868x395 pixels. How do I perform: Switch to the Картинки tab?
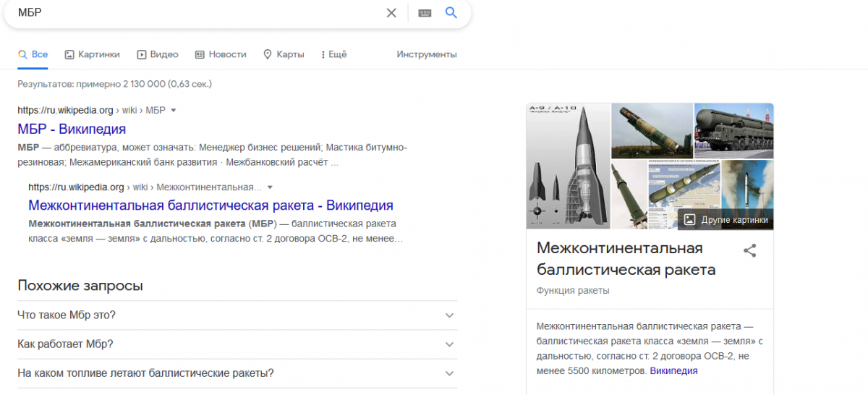click(x=92, y=54)
